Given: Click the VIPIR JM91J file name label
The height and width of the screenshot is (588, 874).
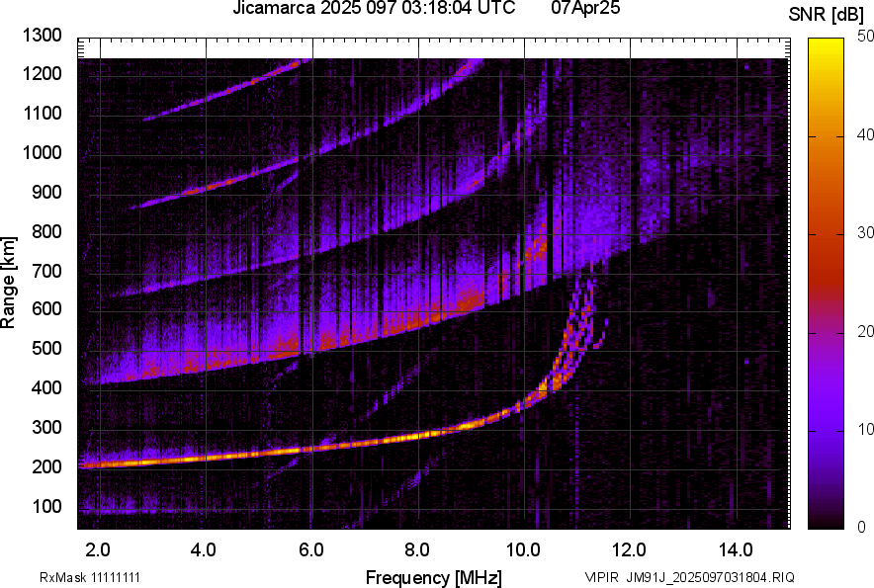Looking at the screenshot, I should click(689, 577).
